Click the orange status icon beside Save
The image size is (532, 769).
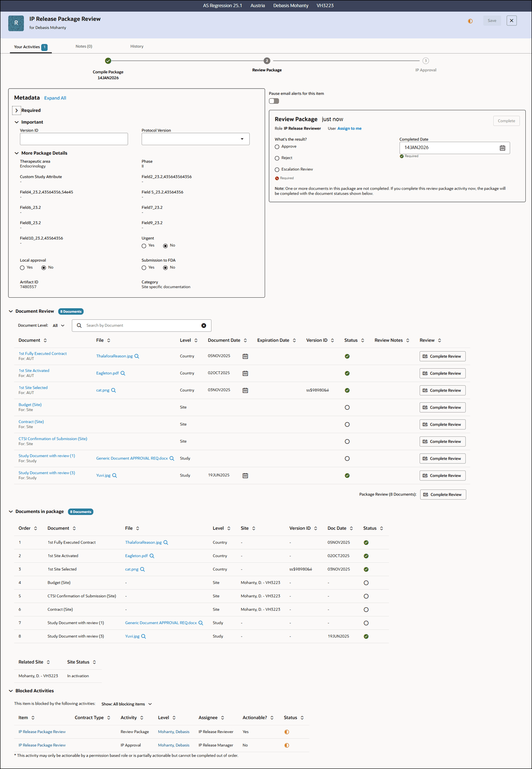pos(470,21)
